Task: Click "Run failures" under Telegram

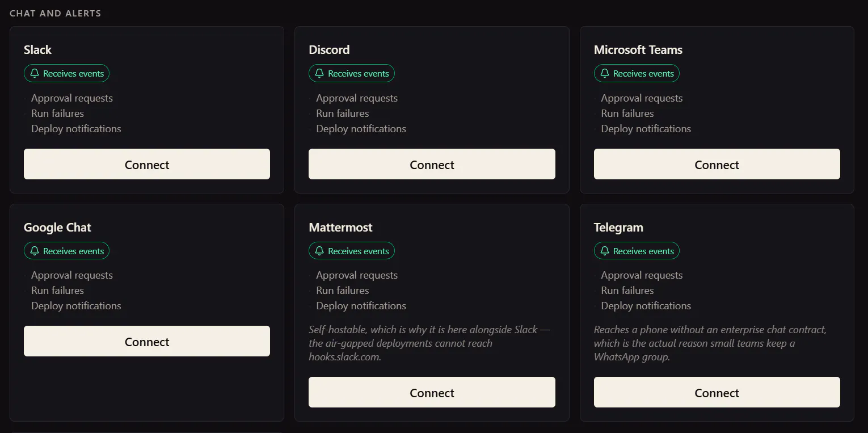Action: point(627,291)
